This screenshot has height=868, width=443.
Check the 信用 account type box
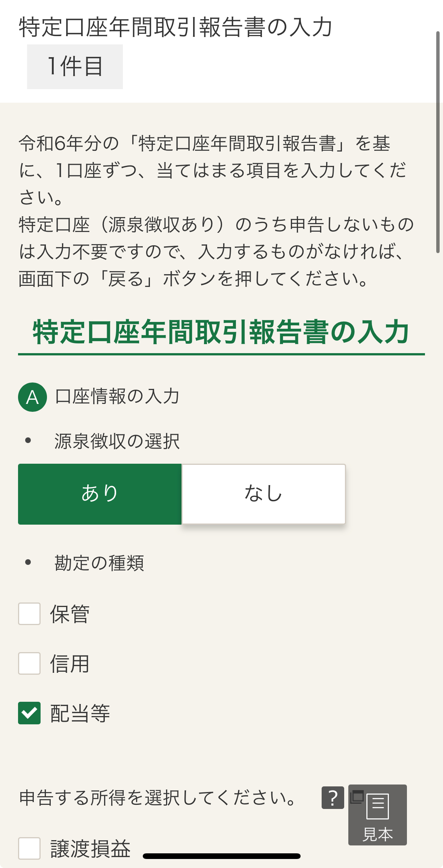pyautogui.click(x=29, y=663)
